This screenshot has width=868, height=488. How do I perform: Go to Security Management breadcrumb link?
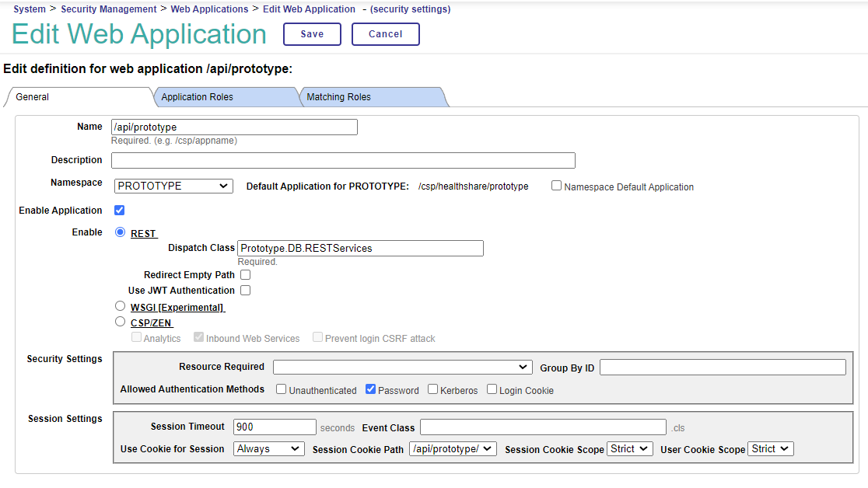point(108,9)
